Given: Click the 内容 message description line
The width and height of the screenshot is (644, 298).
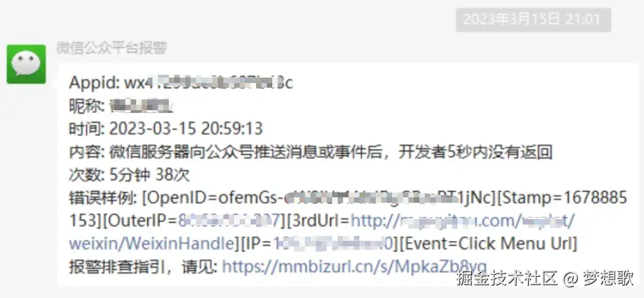Looking at the screenshot, I should (x=310, y=152).
